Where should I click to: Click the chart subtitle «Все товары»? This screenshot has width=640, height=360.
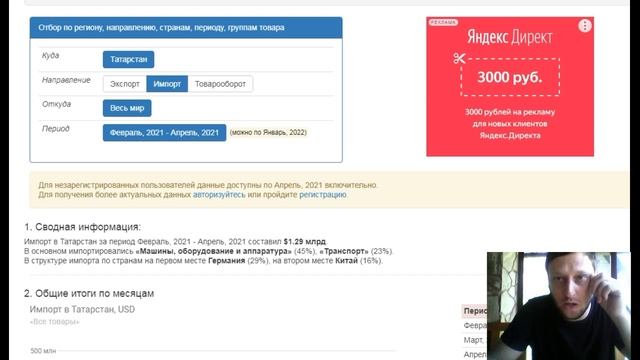[x=54, y=322]
